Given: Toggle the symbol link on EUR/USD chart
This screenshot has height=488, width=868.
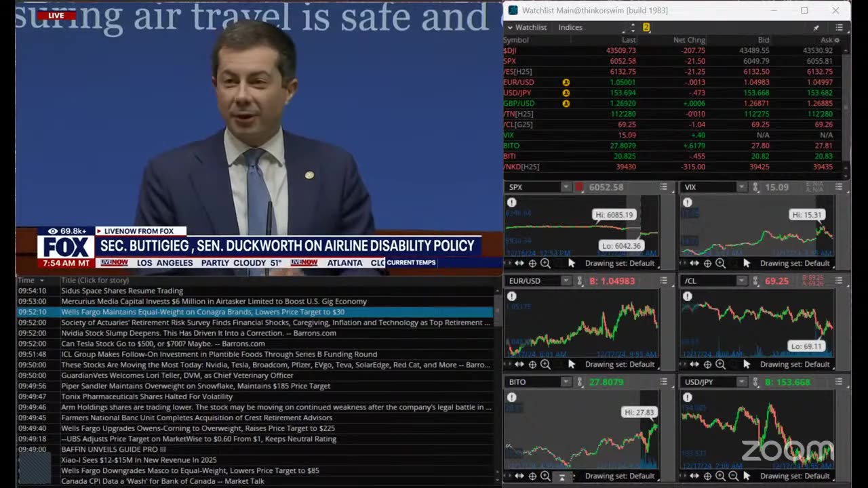Looking at the screenshot, I should 580,281.
